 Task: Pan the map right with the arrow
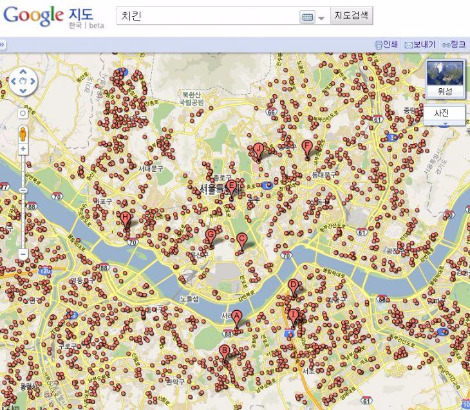[33, 81]
